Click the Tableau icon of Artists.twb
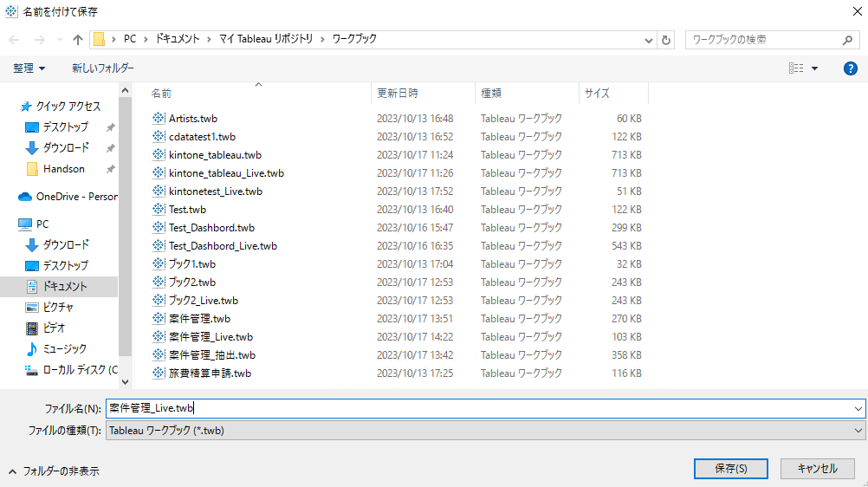868x487 pixels. [159, 118]
